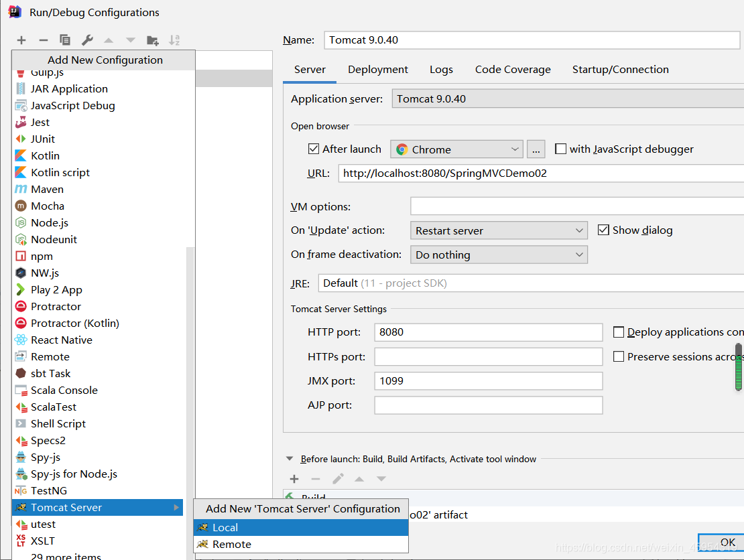744x560 pixels.
Task: Click the NW.js icon in the list
Action: [20, 273]
